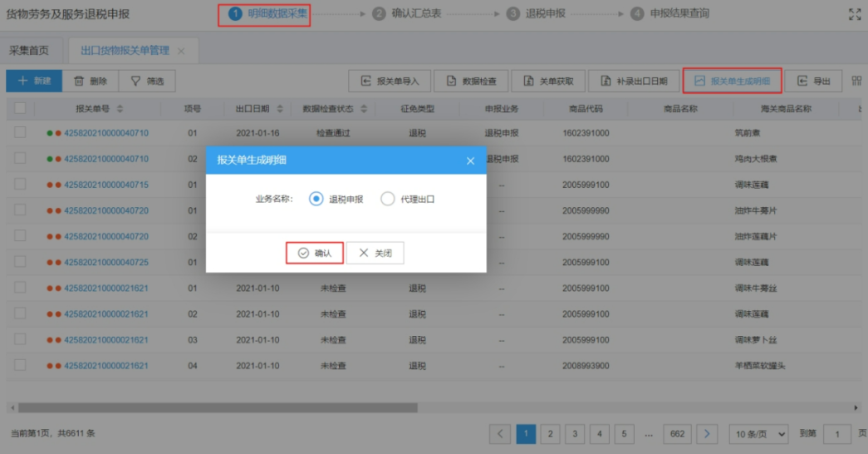
Task: Select the 退税申报 radio option
Action: 316,199
